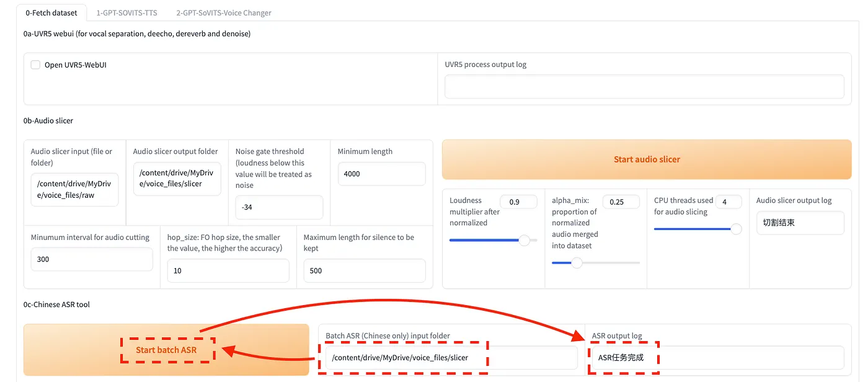Open the 1-GPT-SOVITS-TTS tab
This screenshot has width=868, height=382.
(126, 12)
